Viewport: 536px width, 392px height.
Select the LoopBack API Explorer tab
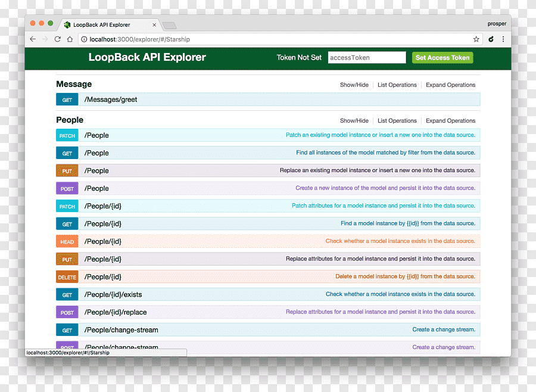point(109,24)
